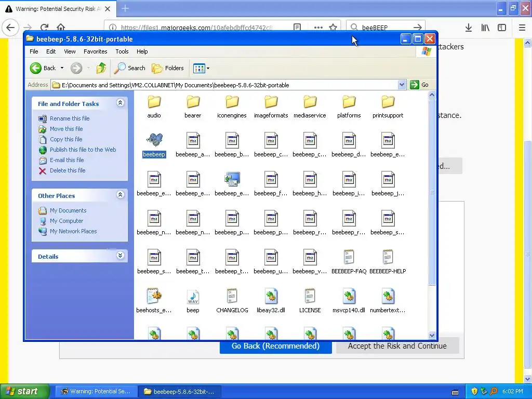The image size is (532, 399).
Task: Click Delete this file
Action: [68, 170]
